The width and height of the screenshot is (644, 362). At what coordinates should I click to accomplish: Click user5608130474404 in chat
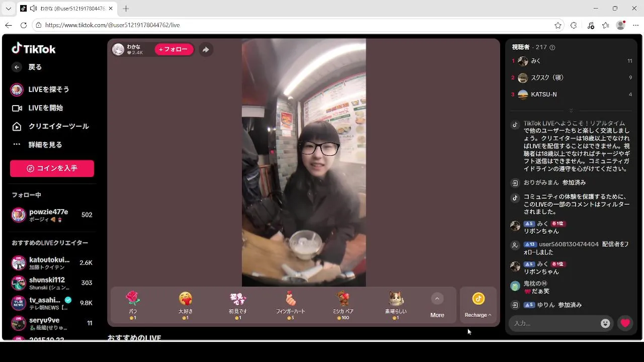pyautogui.click(x=569, y=244)
